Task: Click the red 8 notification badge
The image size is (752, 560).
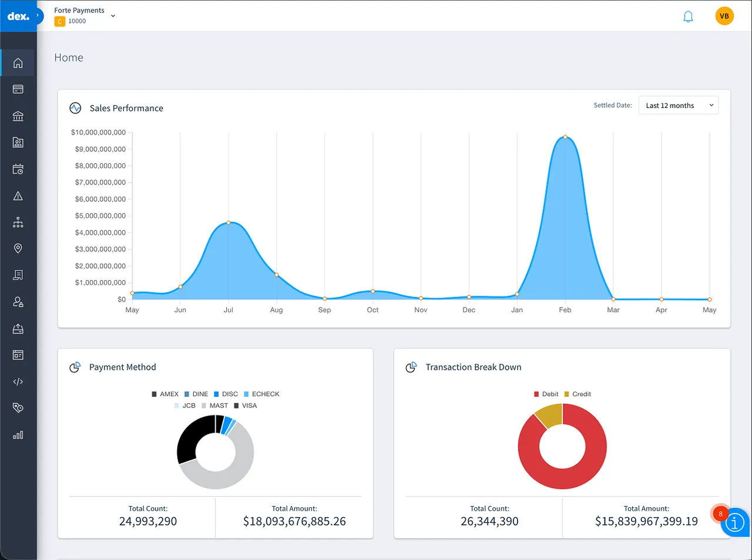Action: point(720,514)
